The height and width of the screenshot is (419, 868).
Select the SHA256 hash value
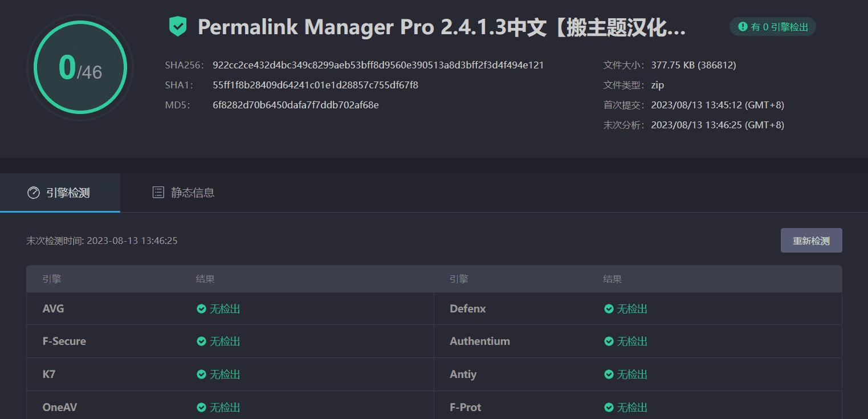coord(378,65)
